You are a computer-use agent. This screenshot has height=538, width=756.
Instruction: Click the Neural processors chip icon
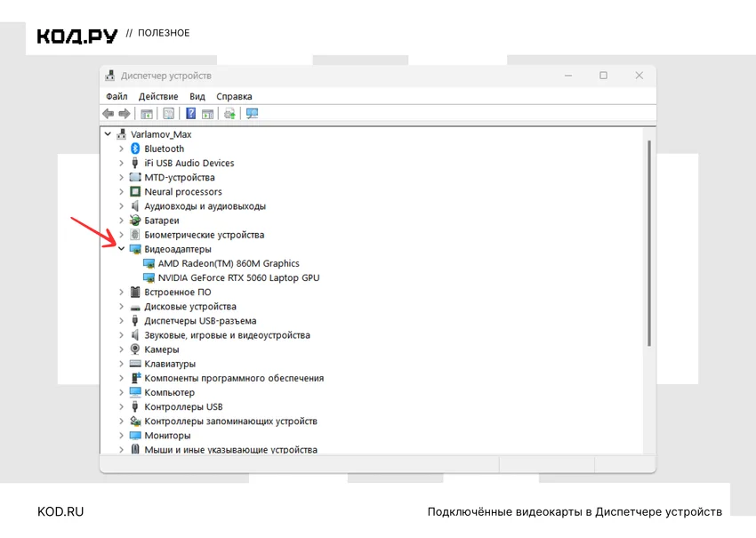point(135,191)
